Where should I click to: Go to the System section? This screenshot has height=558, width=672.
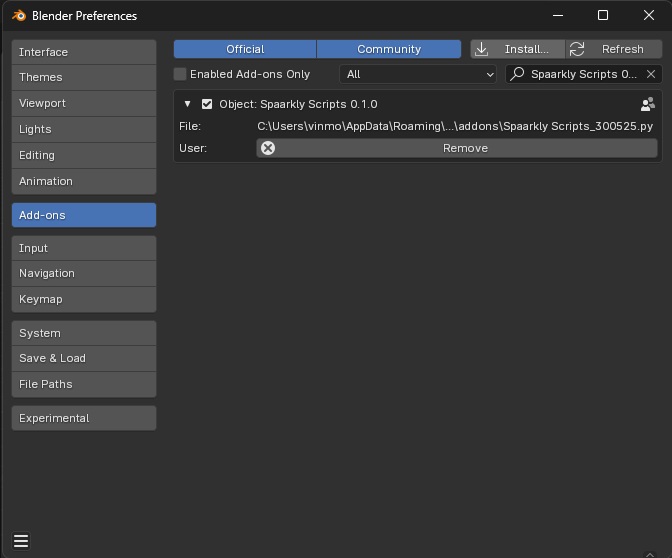(x=84, y=333)
